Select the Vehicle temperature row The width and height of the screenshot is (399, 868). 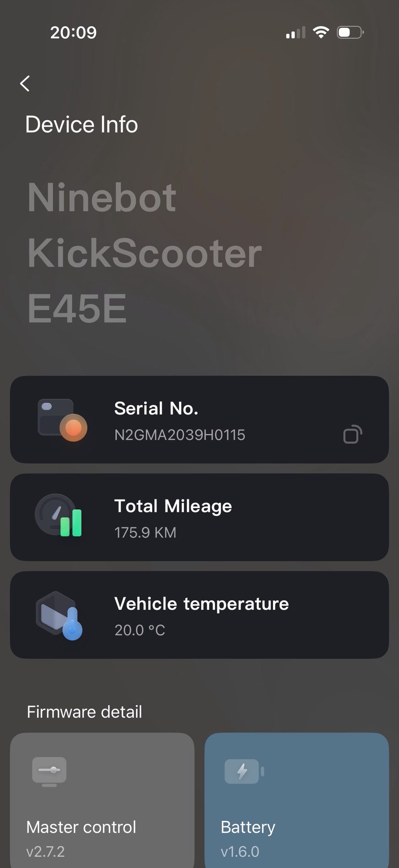pyautogui.click(x=199, y=615)
